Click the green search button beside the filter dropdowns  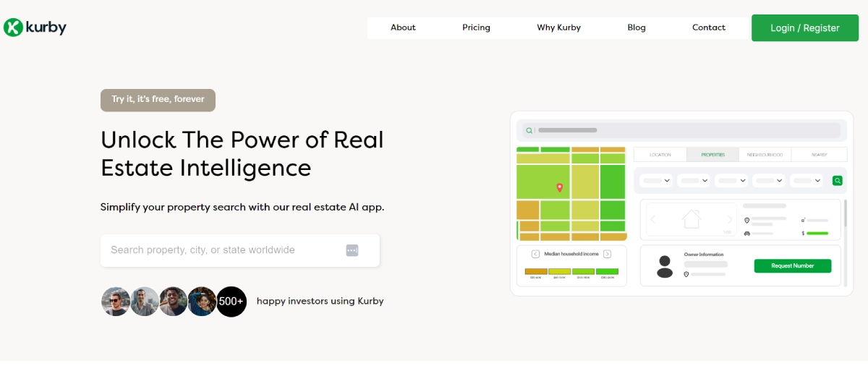pyautogui.click(x=838, y=180)
